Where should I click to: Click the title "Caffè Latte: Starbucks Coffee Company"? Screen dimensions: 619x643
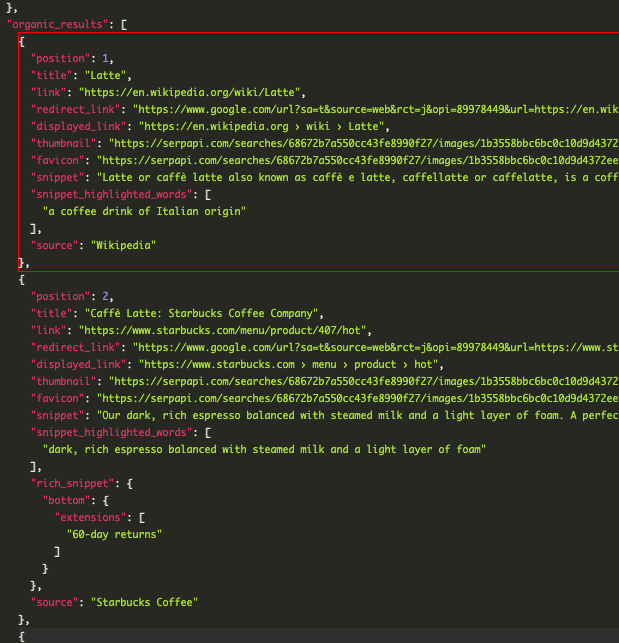(x=202, y=313)
